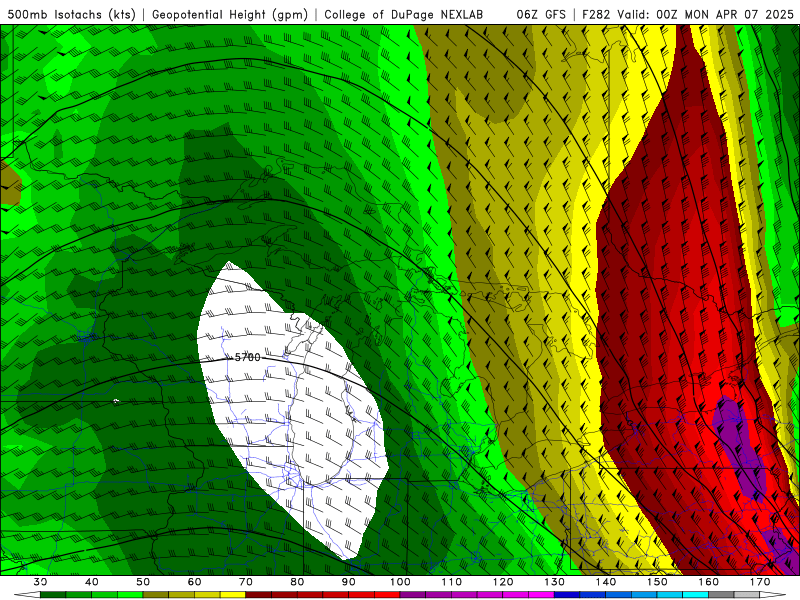Click the '170' legend value
This screenshot has height=600, width=800.
pos(760,582)
